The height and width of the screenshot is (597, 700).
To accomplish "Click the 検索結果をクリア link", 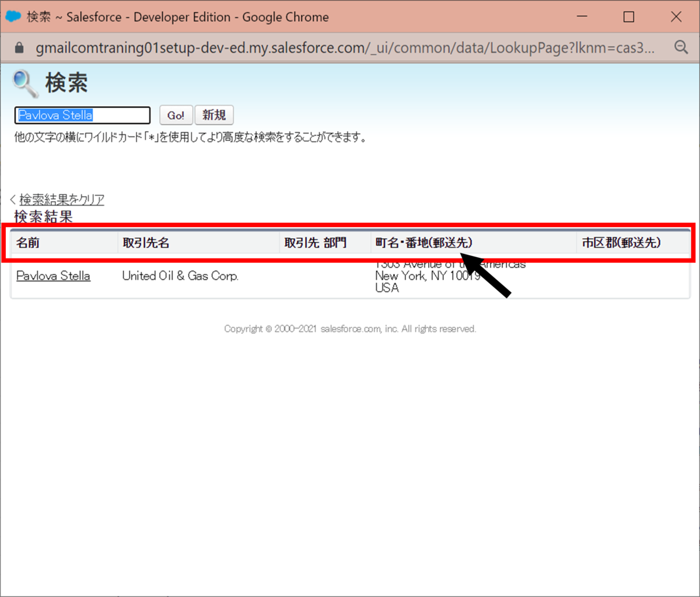I will click(62, 200).
